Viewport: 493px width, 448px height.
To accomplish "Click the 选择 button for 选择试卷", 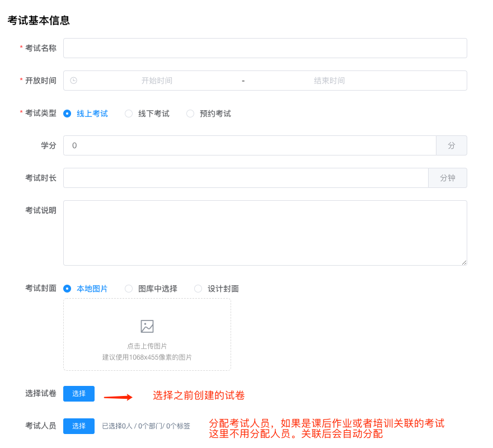I will [x=79, y=394].
